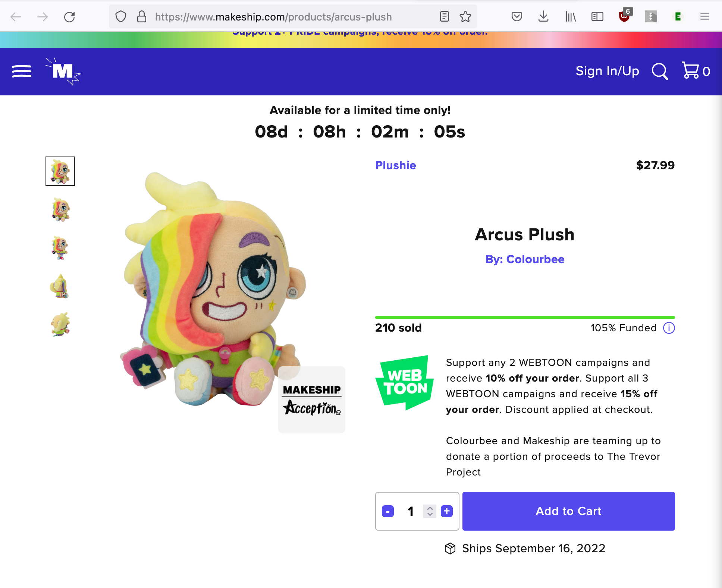Open the Makeship hamburger menu

22,71
